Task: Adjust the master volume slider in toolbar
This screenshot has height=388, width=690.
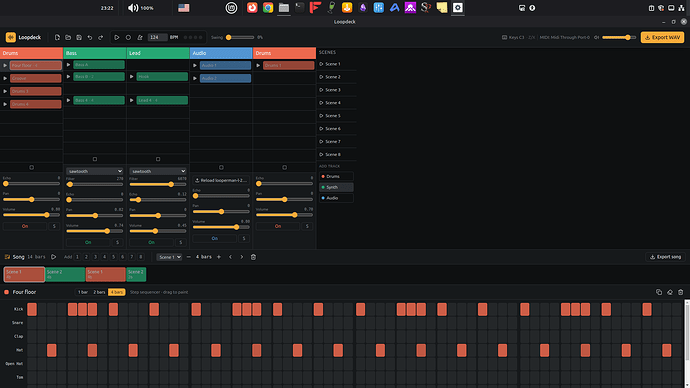Action: pos(619,37)
